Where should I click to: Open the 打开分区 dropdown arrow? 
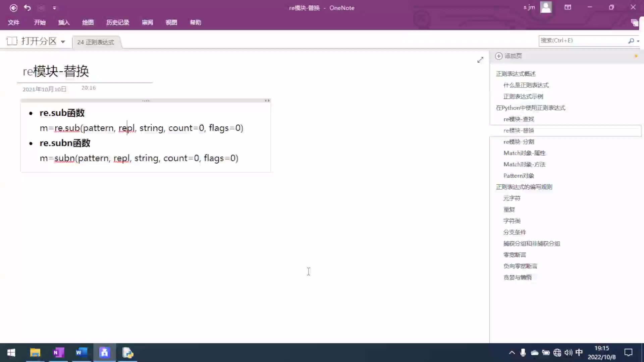63,41
